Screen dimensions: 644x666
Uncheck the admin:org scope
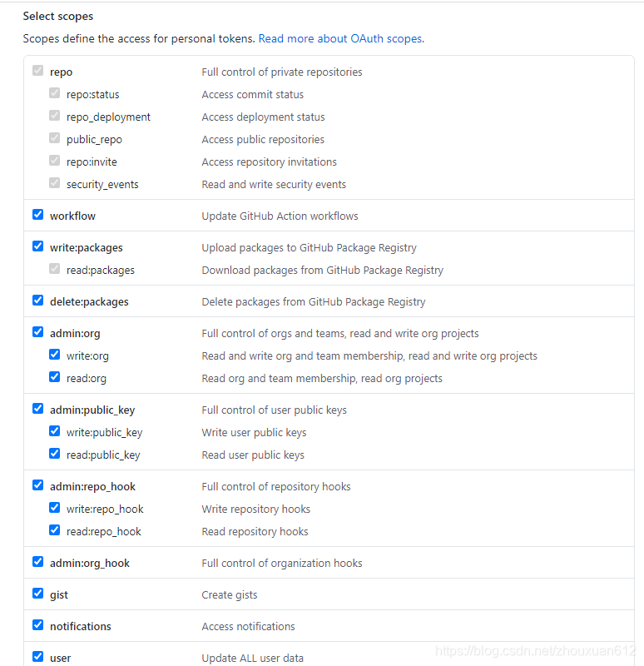tap(37, 331)
